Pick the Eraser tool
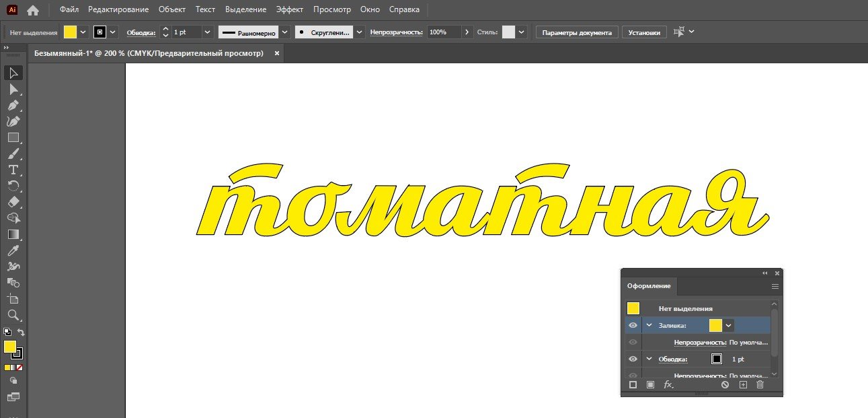Image resolution: width=868 pixels, height=418 pixels. tap(13, 202)
